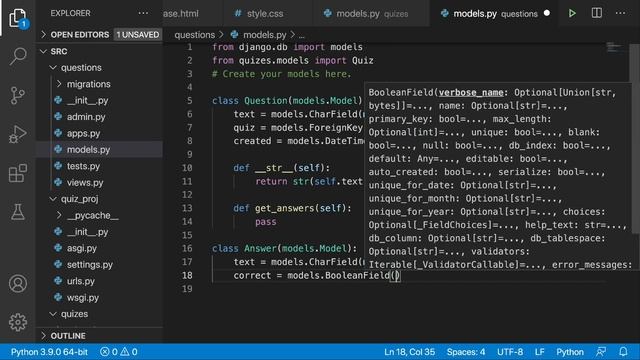Viewport: 640px width, 360px height.
Task: Open feedback icon in status bar
Action: [x=601, y=352]
